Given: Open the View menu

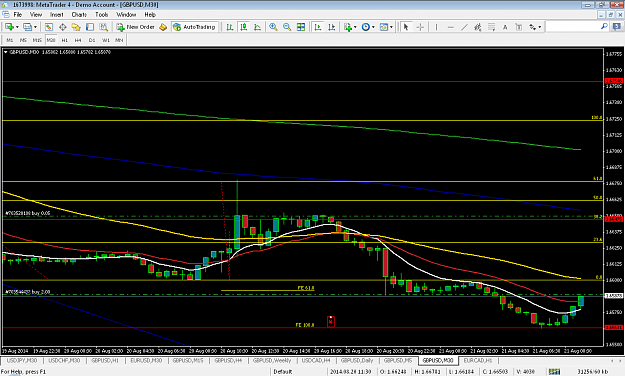Looking at the screenshot, I should [36, 14].
